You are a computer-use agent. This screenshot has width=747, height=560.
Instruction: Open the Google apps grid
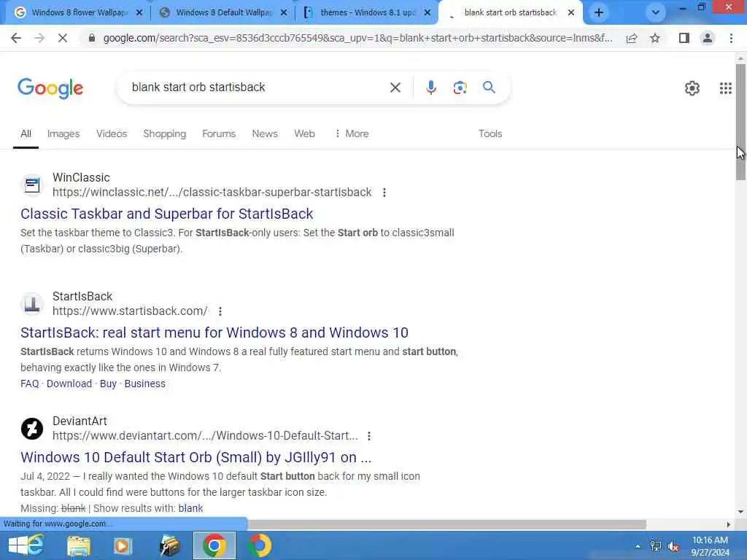pyautogui.click(x=726, y=88)
